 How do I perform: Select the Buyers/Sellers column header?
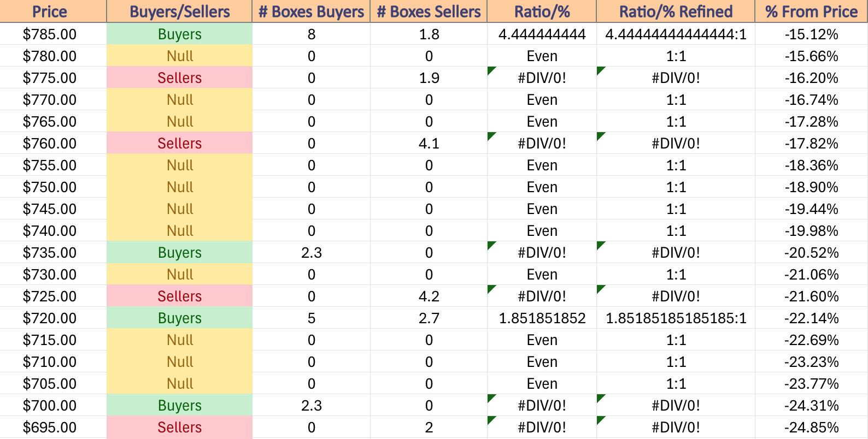pos(179,11)
